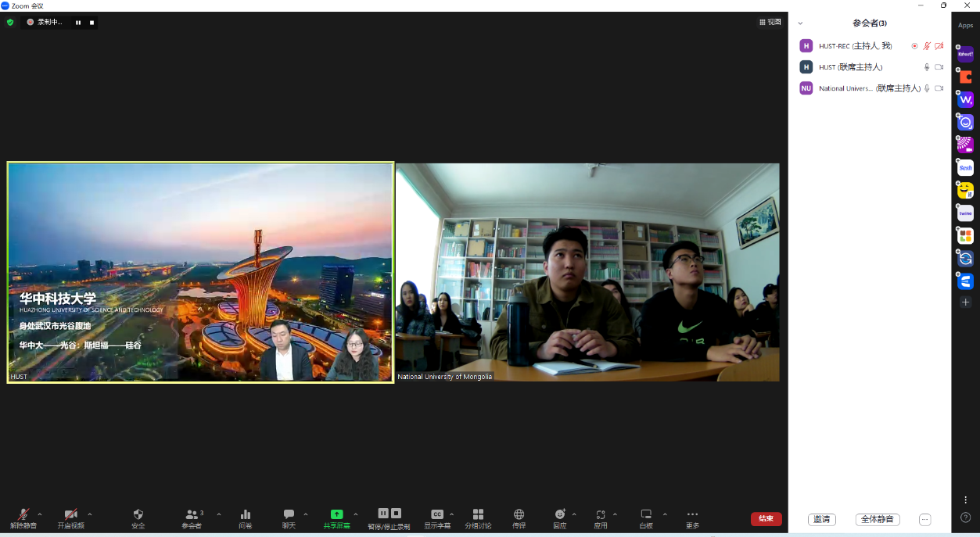Screen dimensions: 980x537
Task: Select the HUST-REC host participant row
Action: (870, 46)
